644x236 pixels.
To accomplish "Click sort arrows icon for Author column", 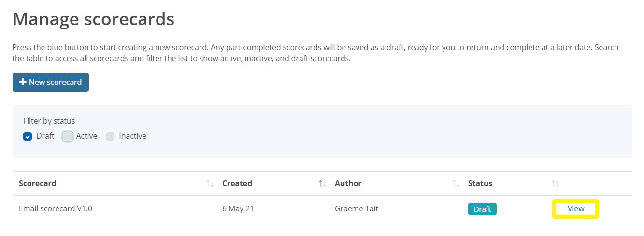I will 456,183.
